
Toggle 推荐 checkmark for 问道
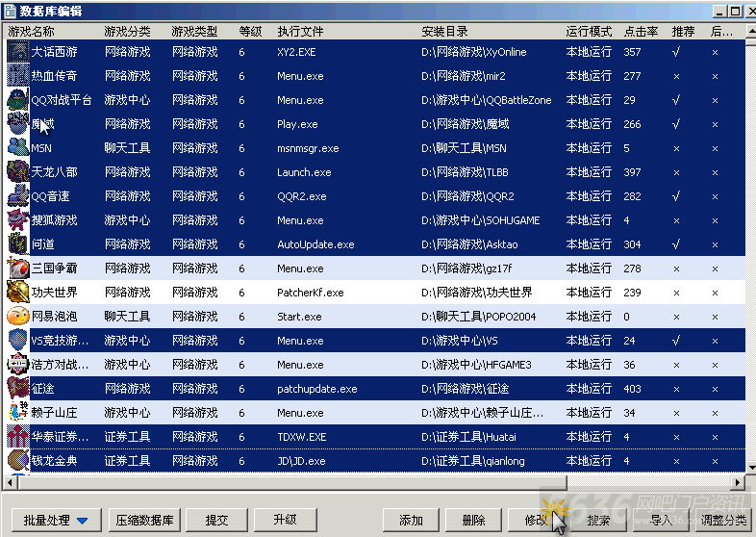click(676, 244)
